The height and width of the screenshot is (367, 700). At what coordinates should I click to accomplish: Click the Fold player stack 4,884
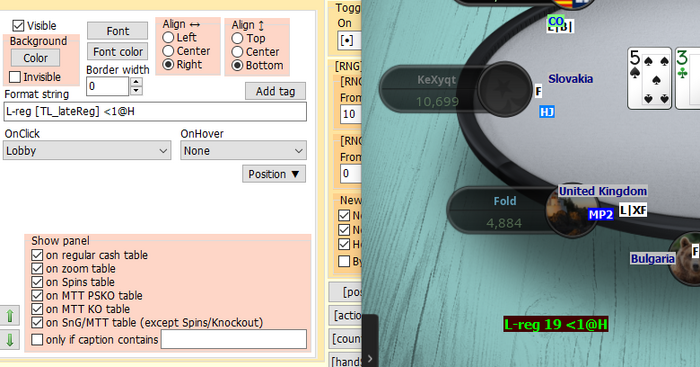click(504, 223)
